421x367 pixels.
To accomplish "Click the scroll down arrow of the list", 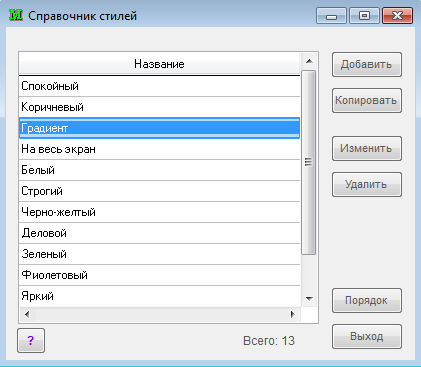I will click(x=309, y=299).
